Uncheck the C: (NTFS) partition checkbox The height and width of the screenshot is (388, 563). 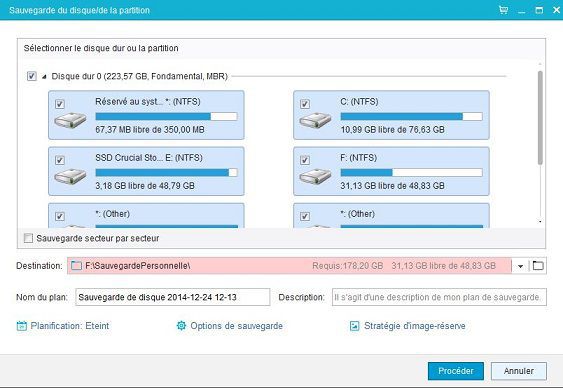tap(304, 104)
